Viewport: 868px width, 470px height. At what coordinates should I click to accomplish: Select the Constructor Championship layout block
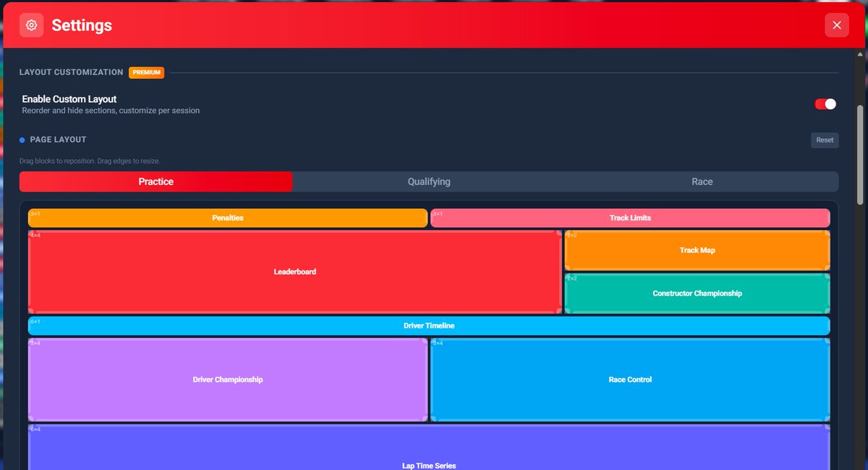point(697,294)
